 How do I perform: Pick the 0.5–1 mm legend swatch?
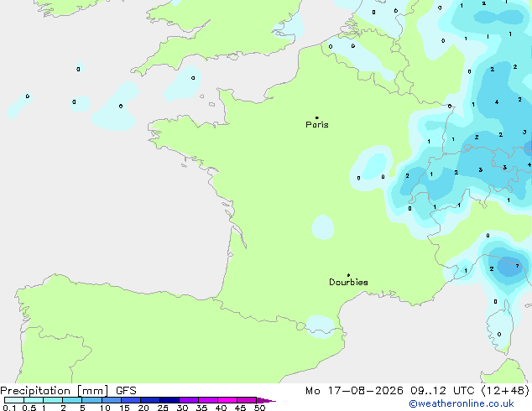pos(34,400)
